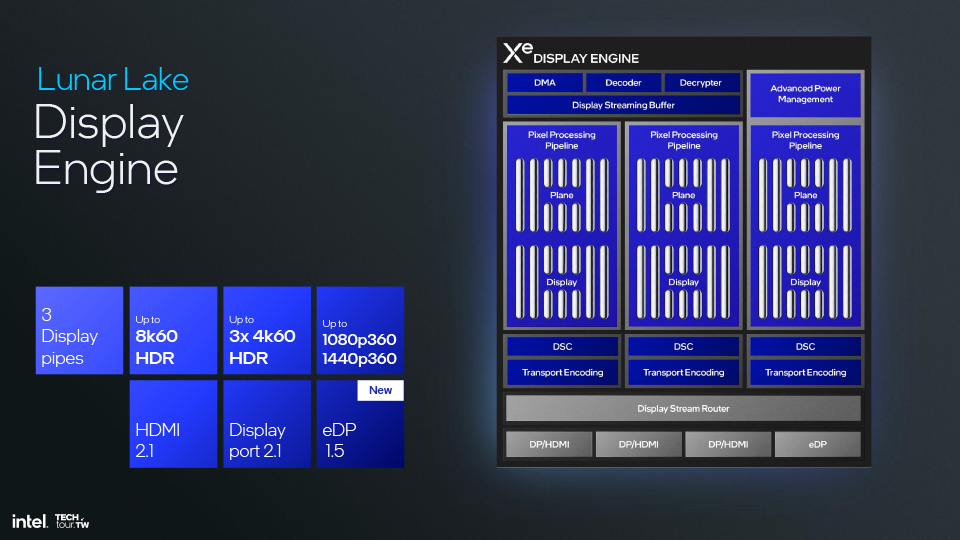Select the Display Streaming Buffer bar

pos(623,105)
